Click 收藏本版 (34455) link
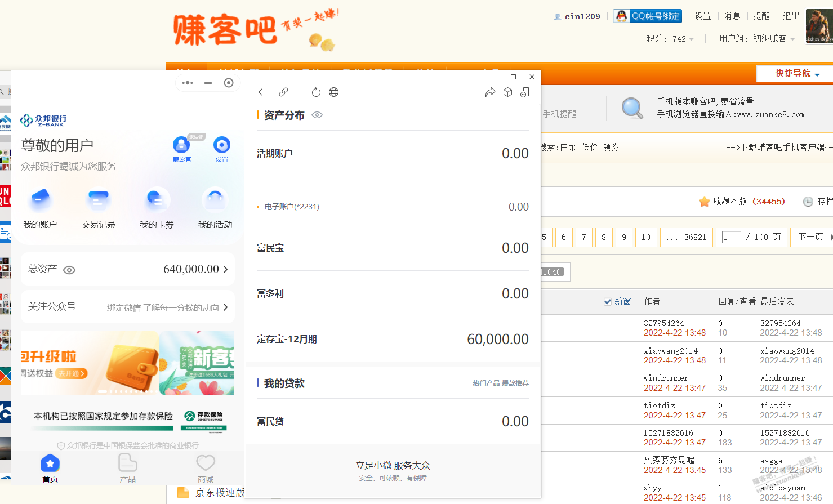Viewport: 833px width, 504px height. [749, 202]
